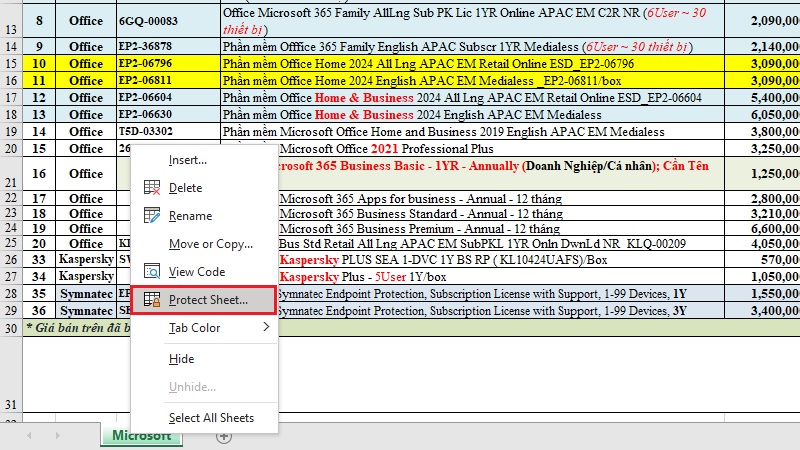This screenshot has height=450, width=800.
Task: Select row header 31
Action: tap(11, 374)
